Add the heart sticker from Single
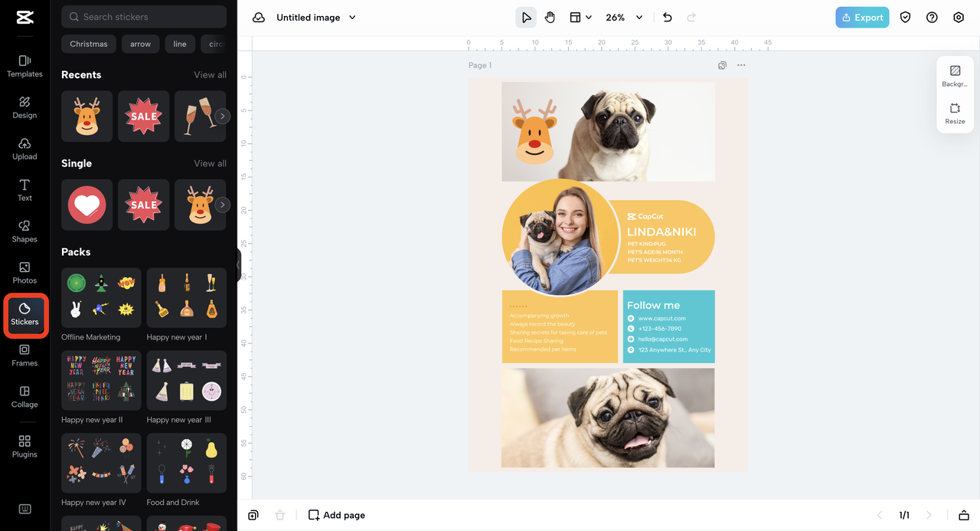The width and height of the screenshot is (980, 531). 87,205
